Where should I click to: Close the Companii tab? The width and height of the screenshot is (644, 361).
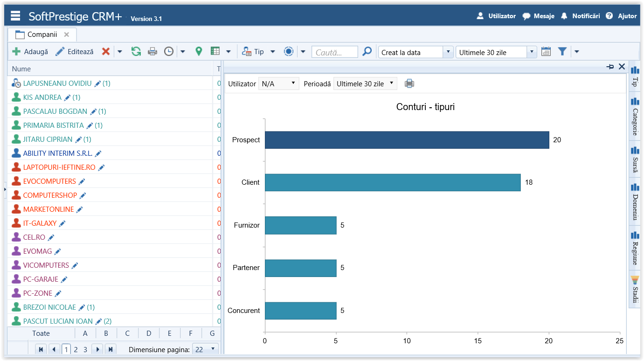67,35
